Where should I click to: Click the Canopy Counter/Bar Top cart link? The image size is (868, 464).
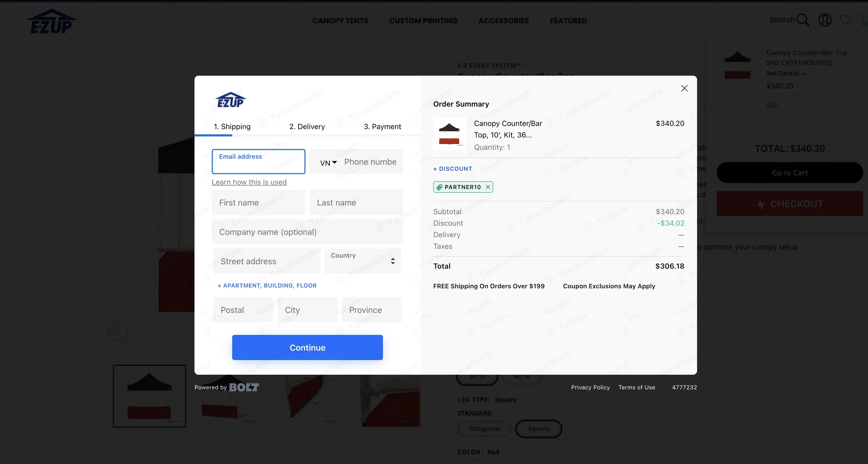point(806,53)
